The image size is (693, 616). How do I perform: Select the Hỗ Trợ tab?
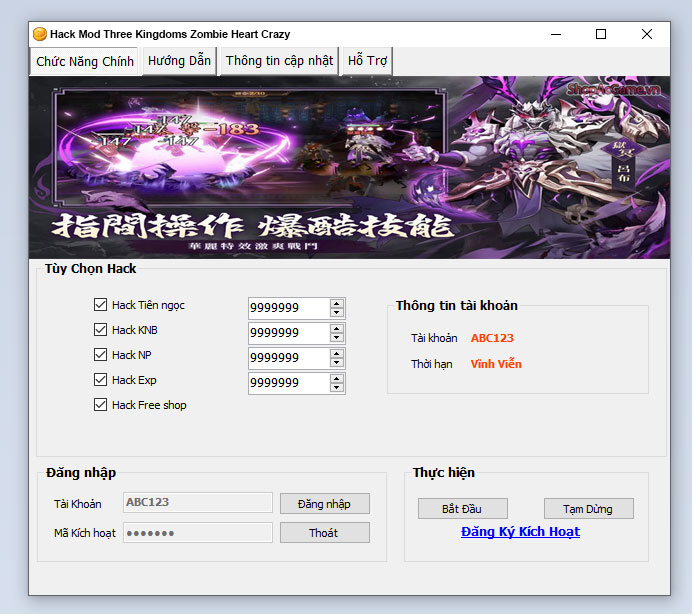pyautogui.click(x=367, y=61)
